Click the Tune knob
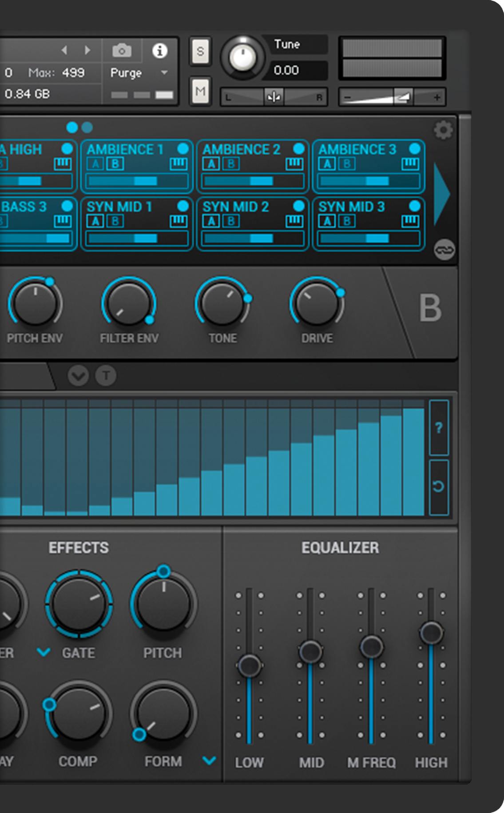This screenshot has width=504, height=813. pos(242,58)
